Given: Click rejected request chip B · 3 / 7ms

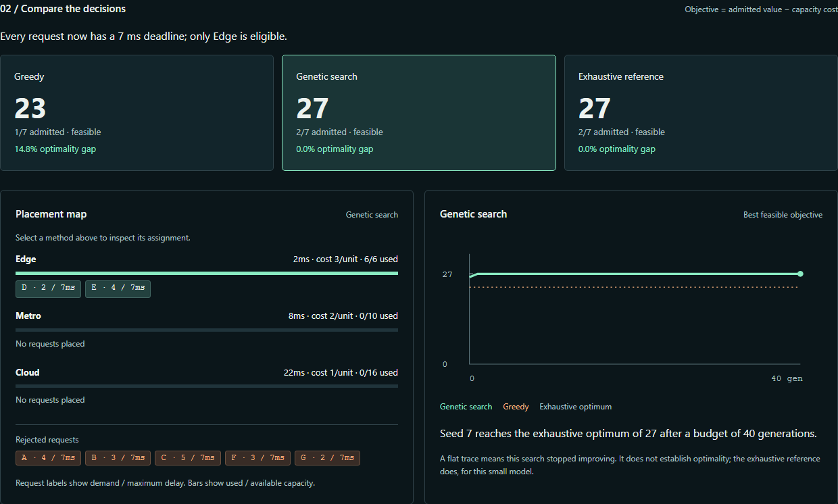Looking at the screenshot, I should tap(118, 458).
